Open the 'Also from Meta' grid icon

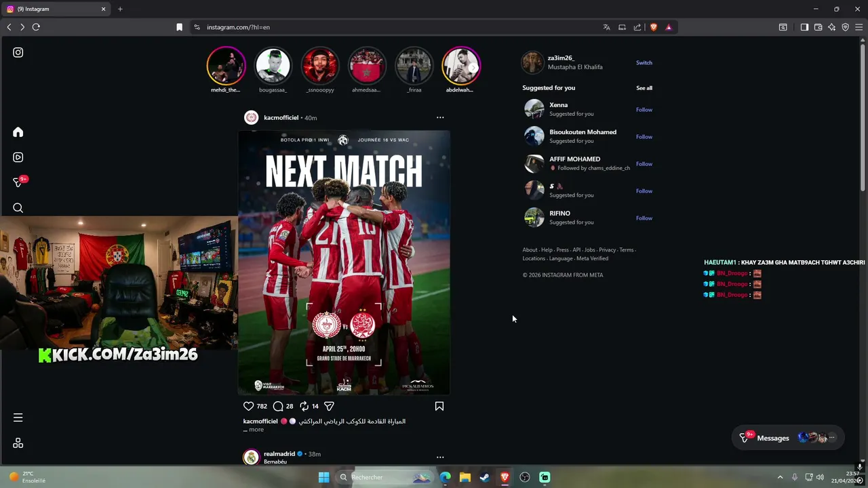[x=18, y=443]
